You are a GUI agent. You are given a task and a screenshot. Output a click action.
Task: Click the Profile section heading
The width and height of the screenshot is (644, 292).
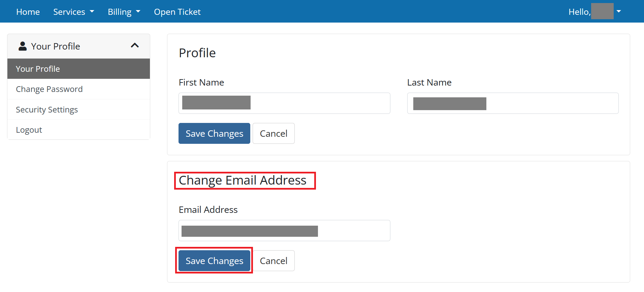tap(197, 53)
